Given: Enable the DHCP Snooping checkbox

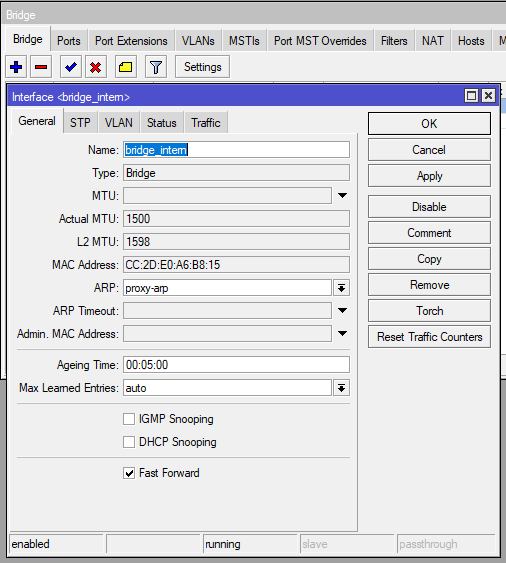Looking at the screenshot, I should [129, 442].
